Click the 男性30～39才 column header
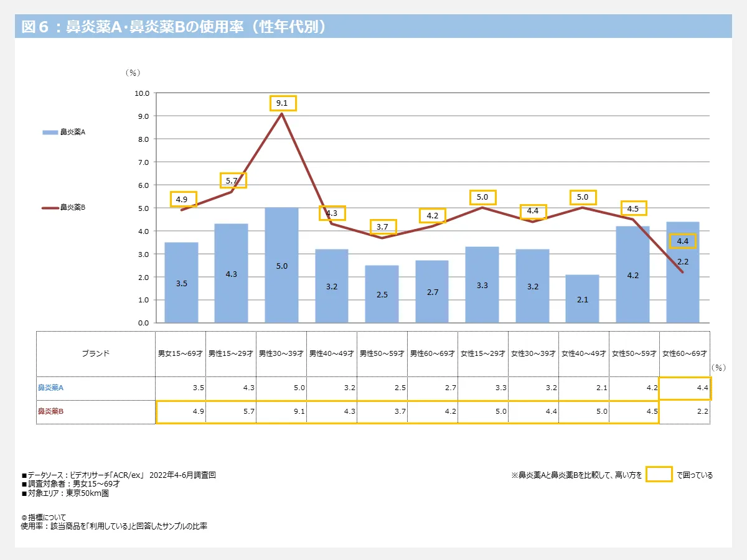 pyautogui.click(x=281, y=353)
